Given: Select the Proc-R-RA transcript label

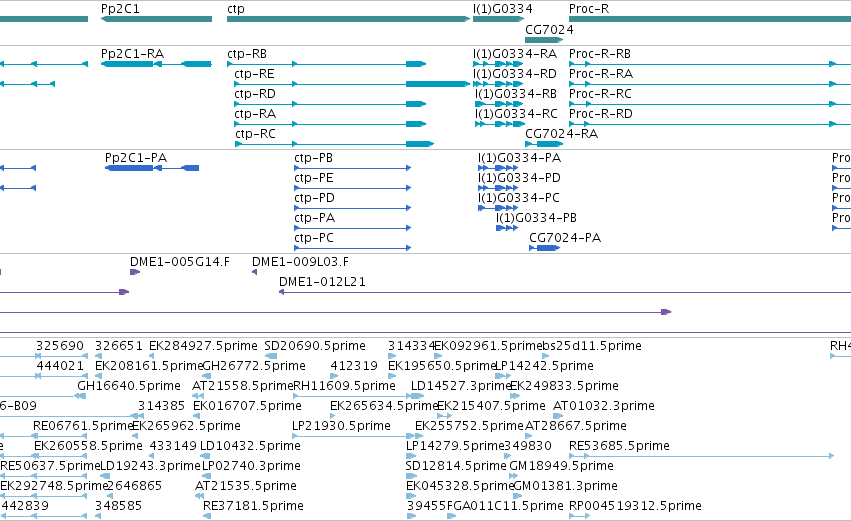Looking at the screenshot, I should tap(601, 74).
